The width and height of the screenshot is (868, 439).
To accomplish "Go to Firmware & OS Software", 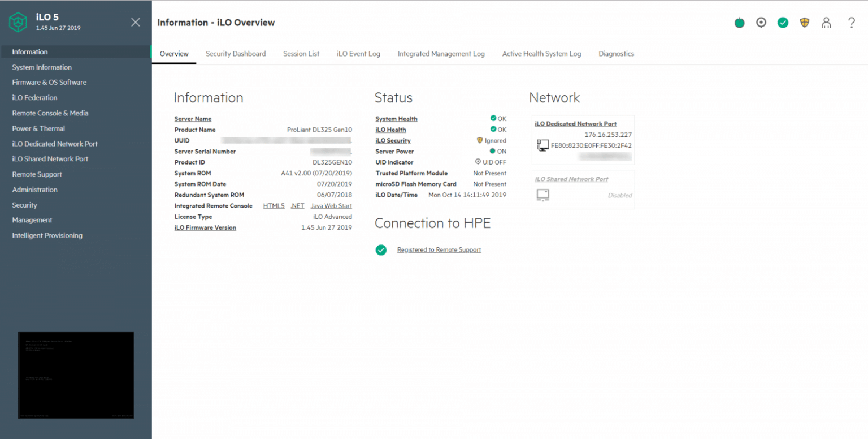I will click(49, 82).
